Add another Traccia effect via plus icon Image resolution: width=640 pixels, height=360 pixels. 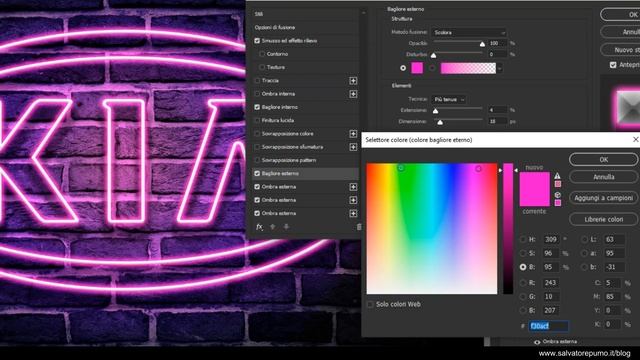pos(353,81)
